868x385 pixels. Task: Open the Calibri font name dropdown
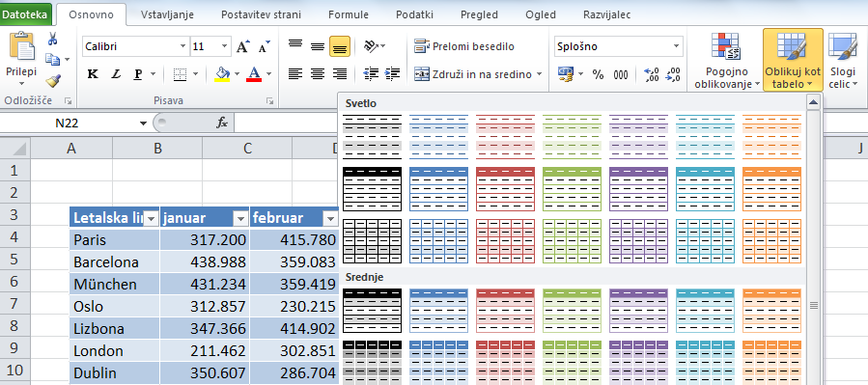click(183, 46)
